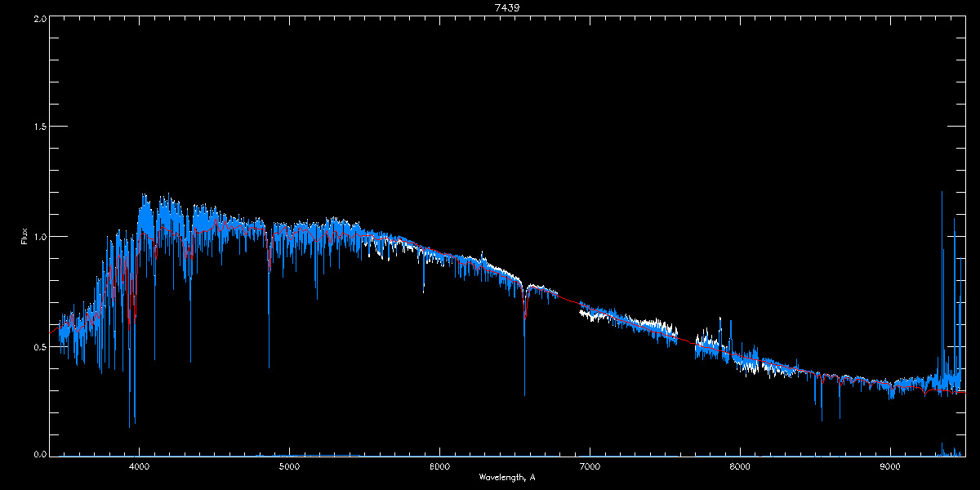Screen dimensions: 980x490
Task: Click the 1.0 flux tick label
Action: pos(40,237)
